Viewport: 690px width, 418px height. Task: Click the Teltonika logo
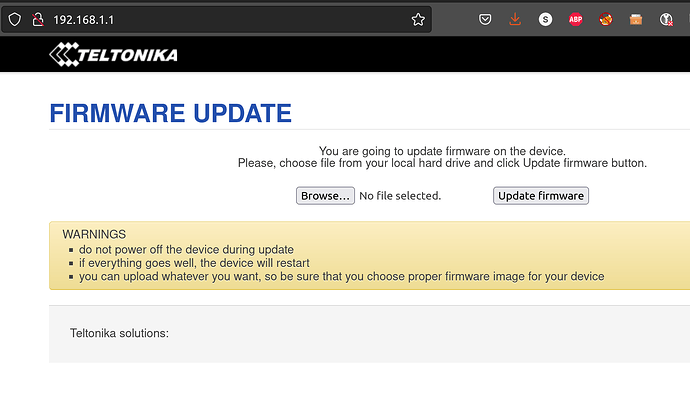click(114, 55)
